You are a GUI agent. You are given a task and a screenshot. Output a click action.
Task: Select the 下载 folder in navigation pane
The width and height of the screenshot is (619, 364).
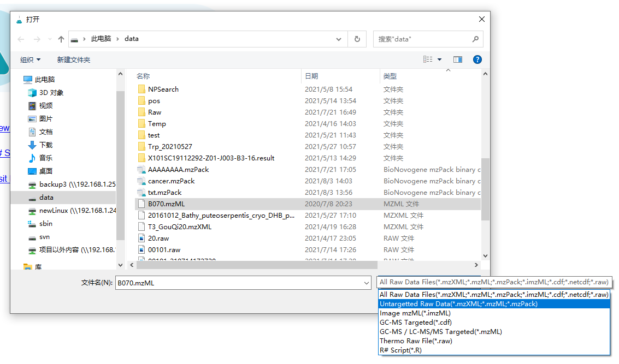pos(46,145)
